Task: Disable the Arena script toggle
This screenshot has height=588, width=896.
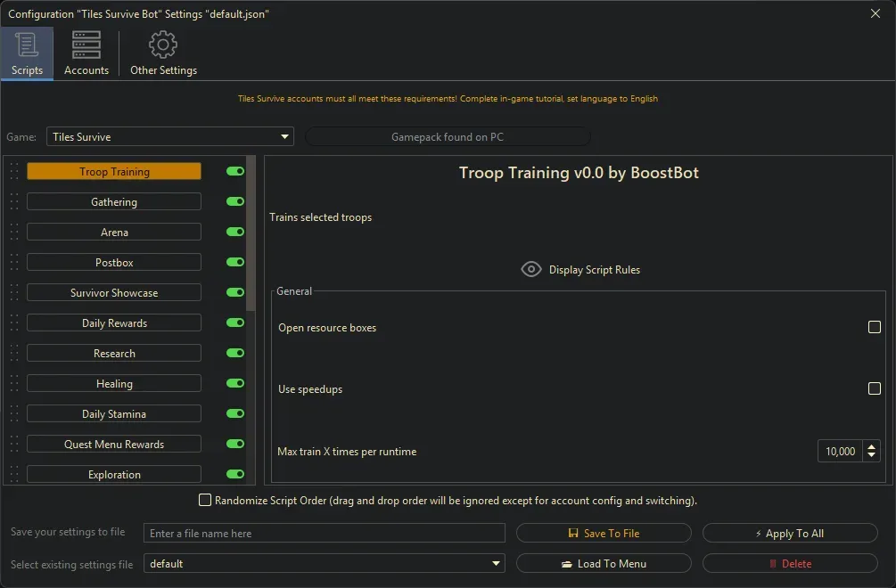Action: click(235, 233)
